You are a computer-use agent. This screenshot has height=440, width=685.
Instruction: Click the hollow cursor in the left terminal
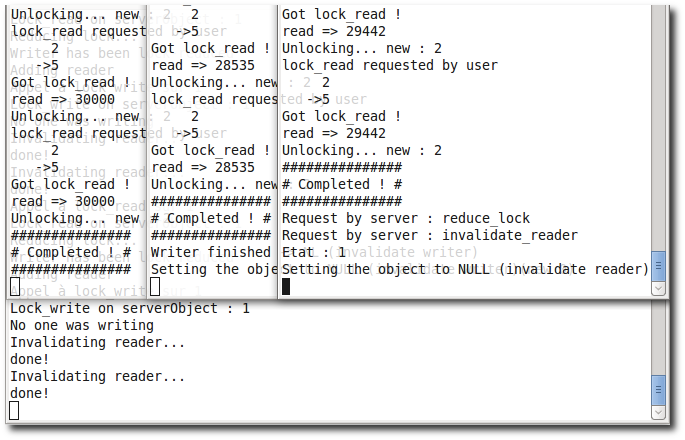[x=14, y=287]
